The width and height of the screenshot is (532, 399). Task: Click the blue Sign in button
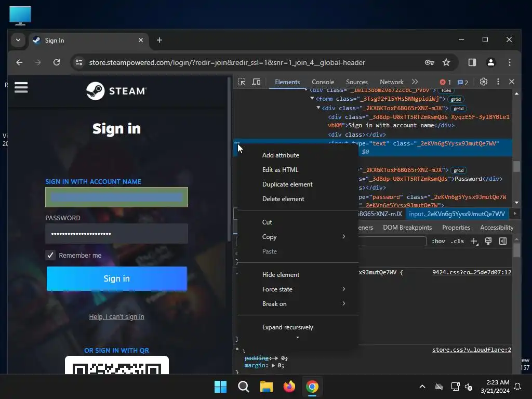pyautogui.click(x=117, y=278)
